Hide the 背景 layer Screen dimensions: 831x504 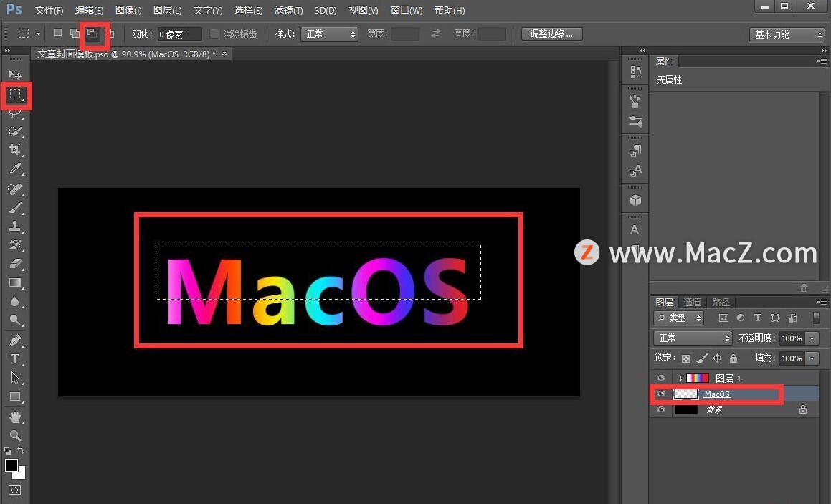[x=661, y=409]
